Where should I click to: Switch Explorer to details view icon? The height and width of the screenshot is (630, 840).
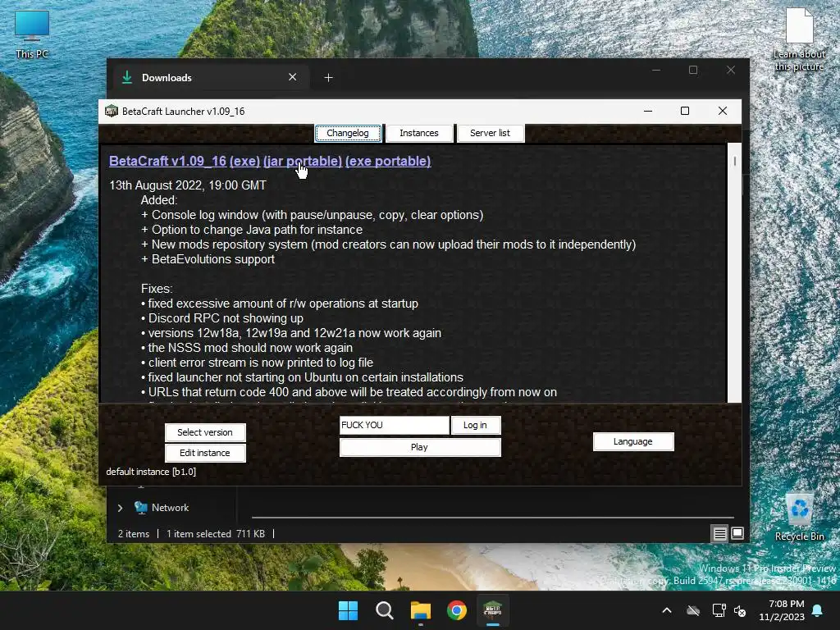tap(719, 533)
